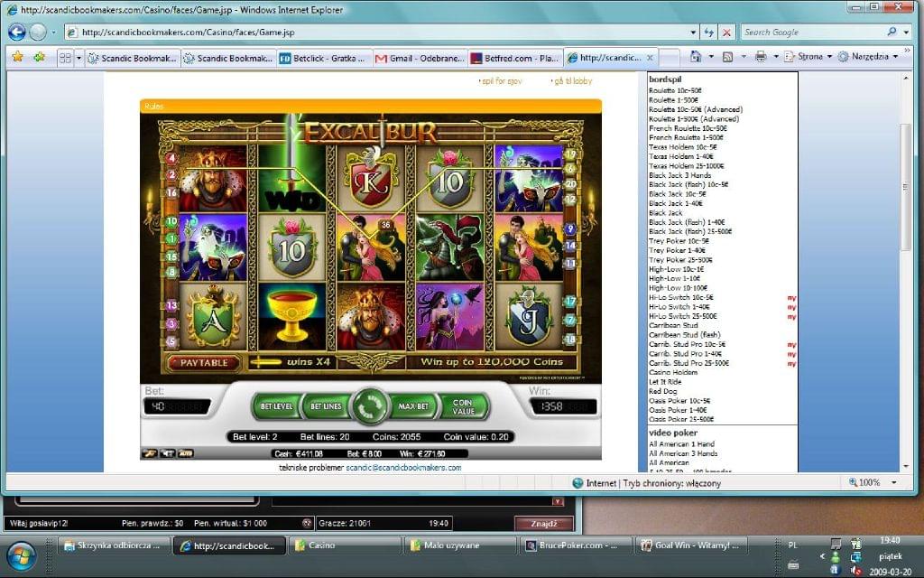Click the MAX BET button
This screenshot has width=924, height=578.
tap(413, 406)
